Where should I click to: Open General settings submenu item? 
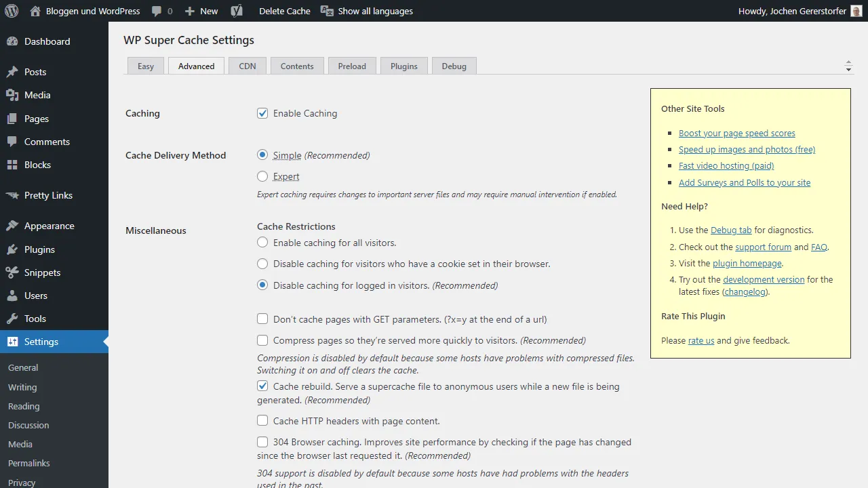23,367
